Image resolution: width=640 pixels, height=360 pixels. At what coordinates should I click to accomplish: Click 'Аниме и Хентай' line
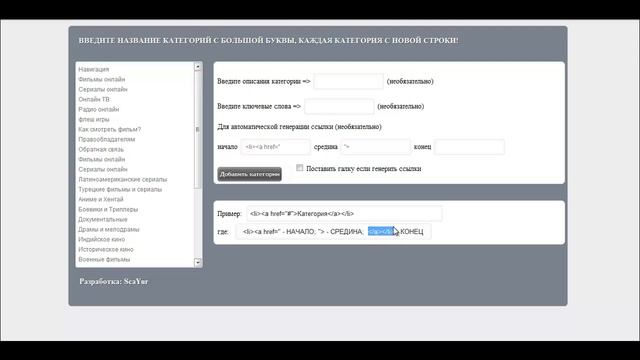[x=101, y=199]
